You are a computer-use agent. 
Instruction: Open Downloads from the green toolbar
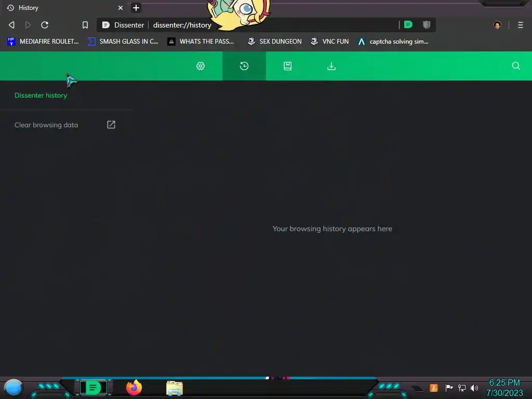[331, 66]
